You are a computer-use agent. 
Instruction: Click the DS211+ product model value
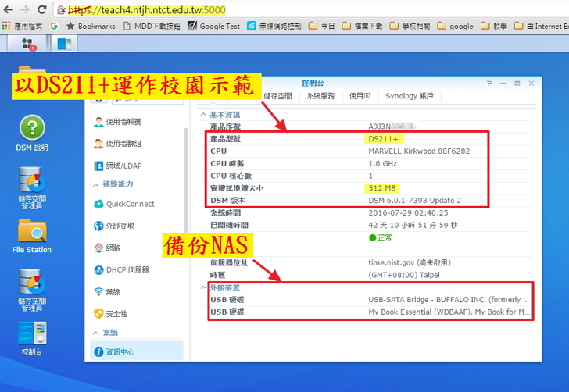(383, 139)
